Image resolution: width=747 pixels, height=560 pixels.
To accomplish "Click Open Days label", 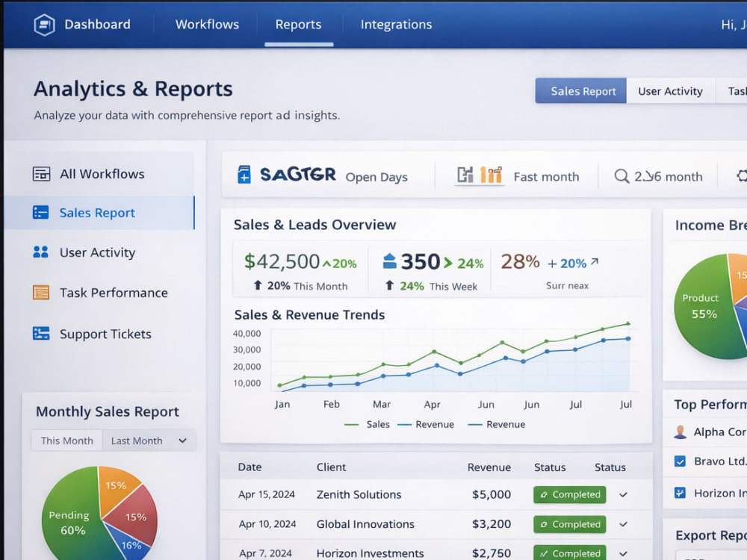I will pos(376,177).
